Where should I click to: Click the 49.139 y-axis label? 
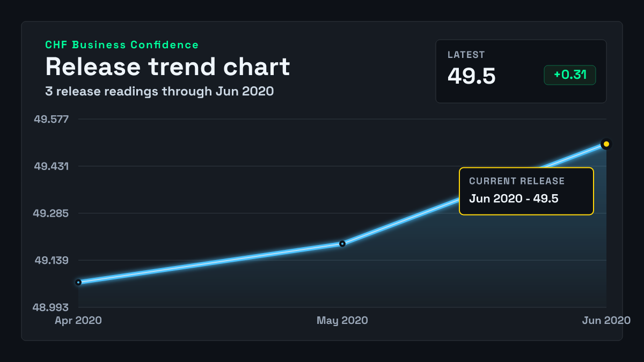pyautogui.click(x=52, y=261)
